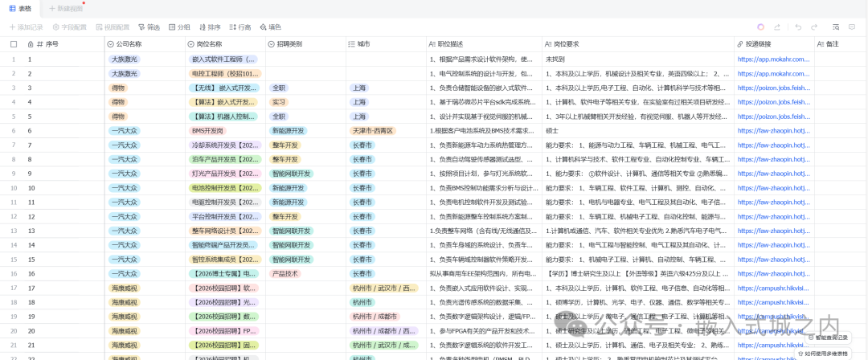868x360 pixels.
Task: Select row number 10 in the sequence column
Action: coord(31,188)
